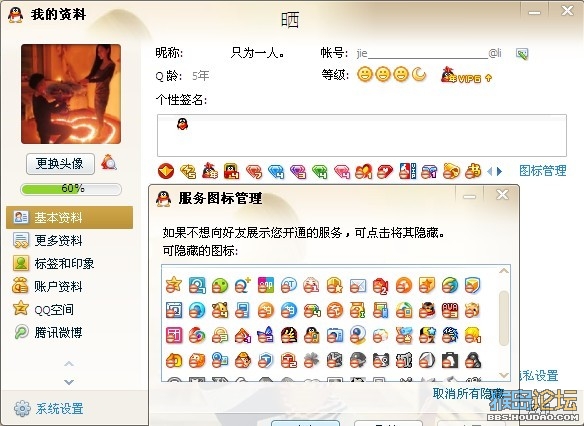
Task: Show next service icons with right arrow
Action: coord(499,171)
